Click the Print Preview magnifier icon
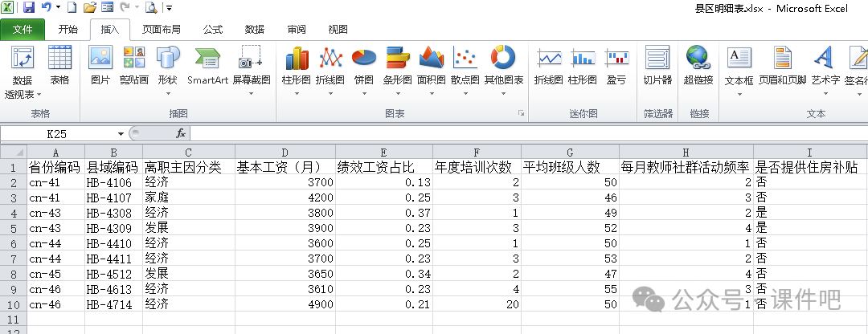 point(150,8)
